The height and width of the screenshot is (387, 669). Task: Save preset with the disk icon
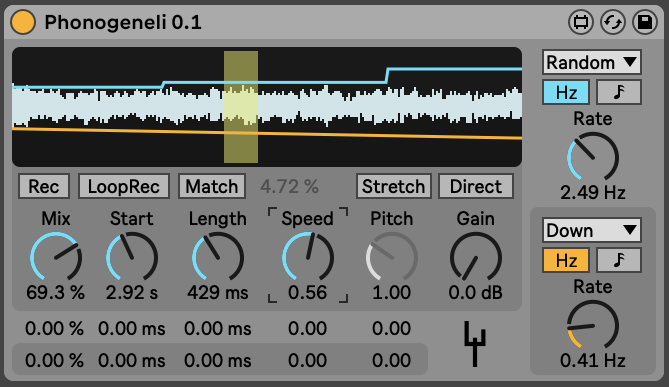(645, 22)
